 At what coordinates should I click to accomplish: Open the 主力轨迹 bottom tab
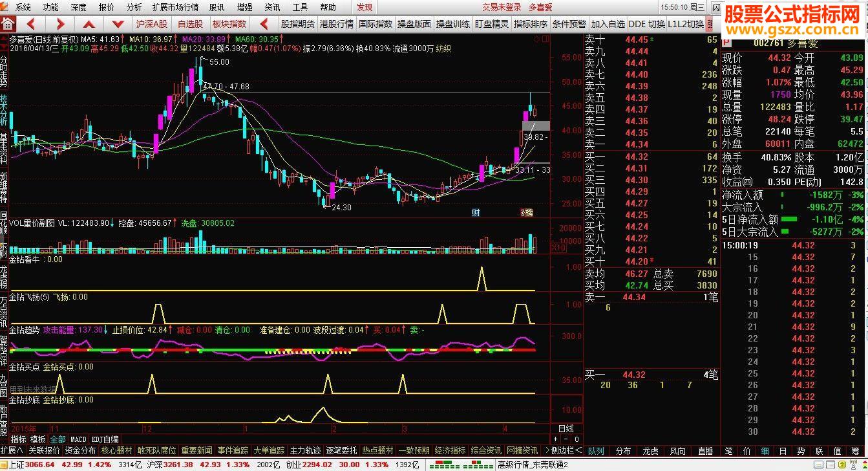coord(305,450)
